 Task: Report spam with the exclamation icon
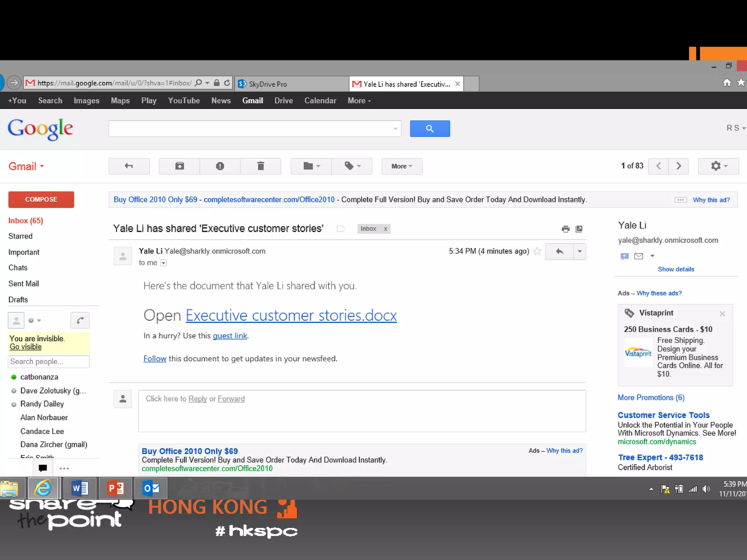[x=220, y=166]
